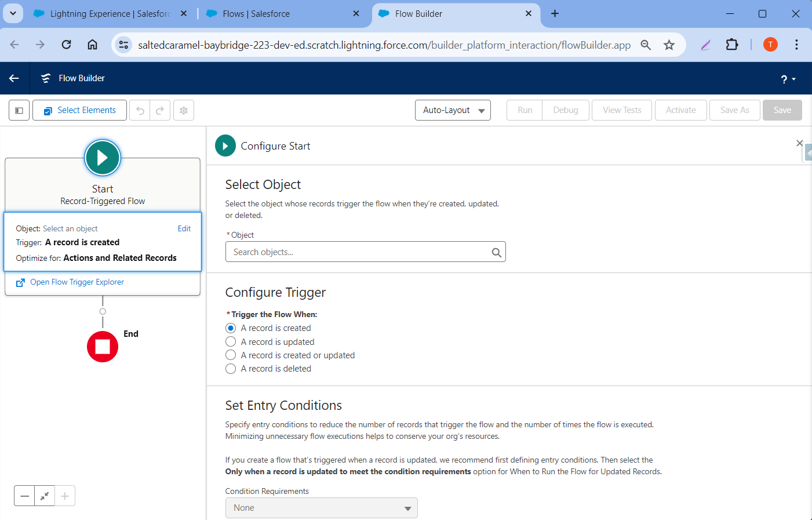Open the browser extensions menu
Image resolution: width=812 pixels, height=520 pixels.
click(x=732, y=45)
